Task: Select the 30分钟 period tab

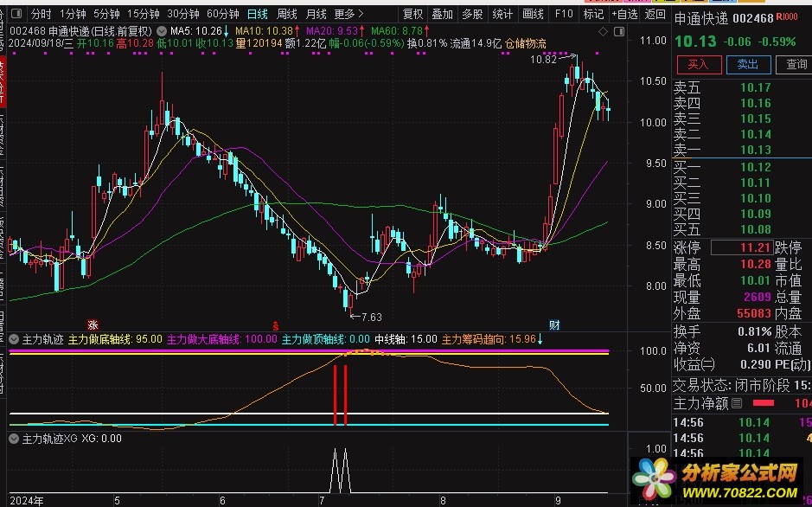Action: [182, 14]
